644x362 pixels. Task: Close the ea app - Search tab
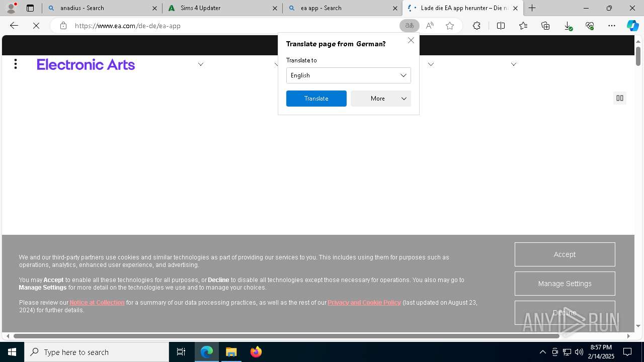(395, 8)
